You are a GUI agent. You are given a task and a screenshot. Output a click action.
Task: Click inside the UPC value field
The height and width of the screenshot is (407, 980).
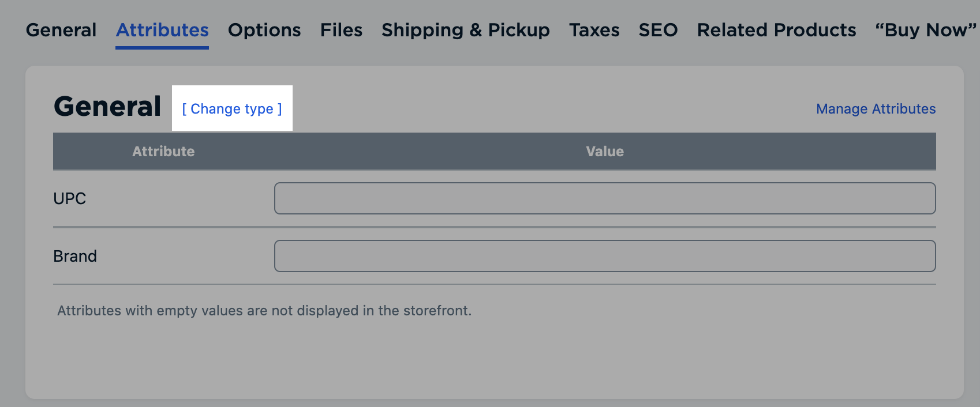[604, 198]
